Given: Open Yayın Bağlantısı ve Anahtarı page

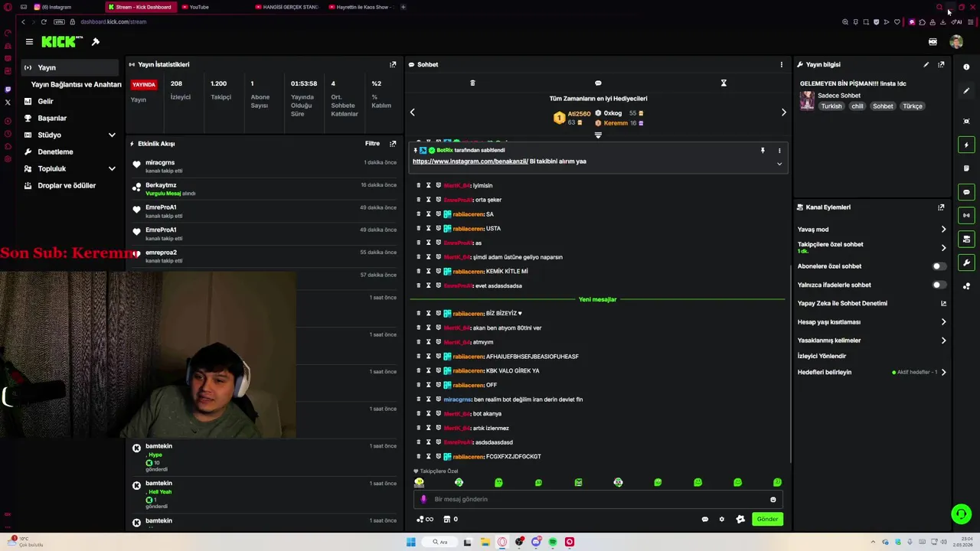Looking at the screenshot, I should [x=76, y=84].
